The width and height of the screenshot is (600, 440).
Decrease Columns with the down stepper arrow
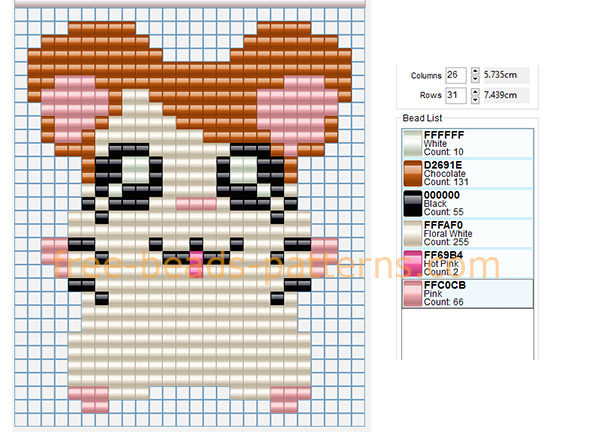tap(475, 79)
